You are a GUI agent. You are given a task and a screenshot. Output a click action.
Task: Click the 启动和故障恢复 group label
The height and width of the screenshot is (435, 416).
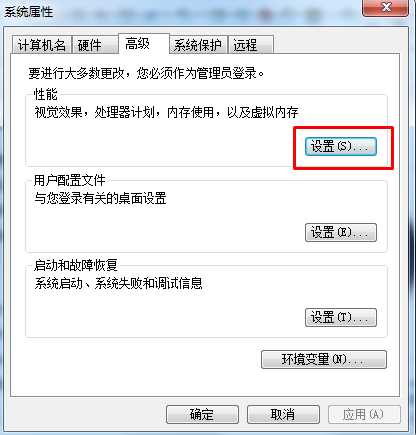coord(76,265)
